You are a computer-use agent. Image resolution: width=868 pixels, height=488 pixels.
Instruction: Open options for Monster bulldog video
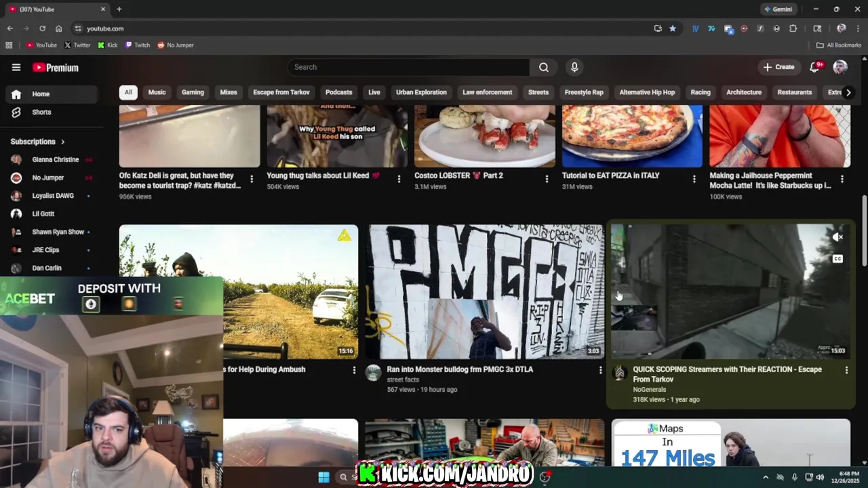pyautogui.click(x=600, y=370)
